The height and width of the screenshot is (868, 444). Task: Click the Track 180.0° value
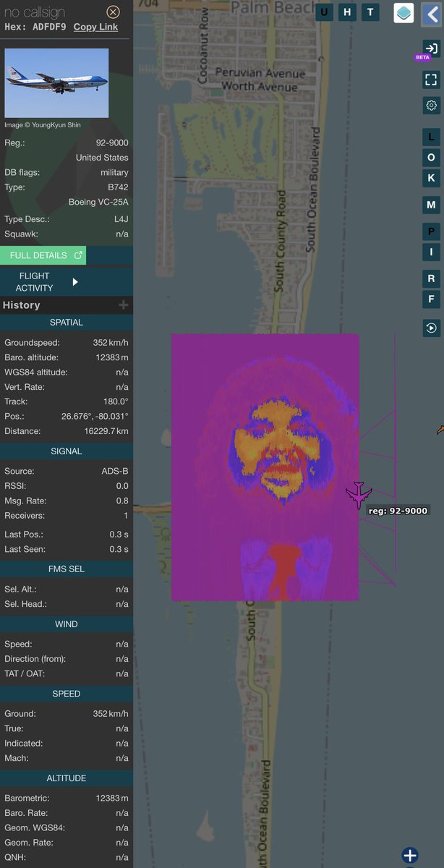pyautogui.click(x=116, y=401)
